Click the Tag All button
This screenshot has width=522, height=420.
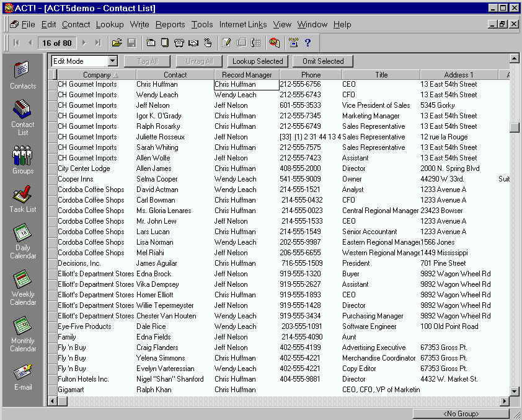click(x=147, y=61)
